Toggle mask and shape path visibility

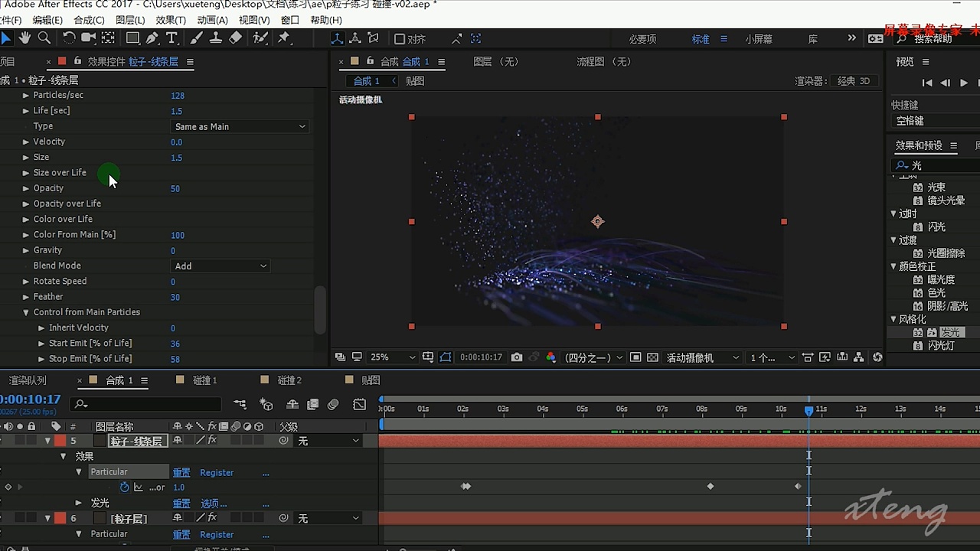click(446, 357)
